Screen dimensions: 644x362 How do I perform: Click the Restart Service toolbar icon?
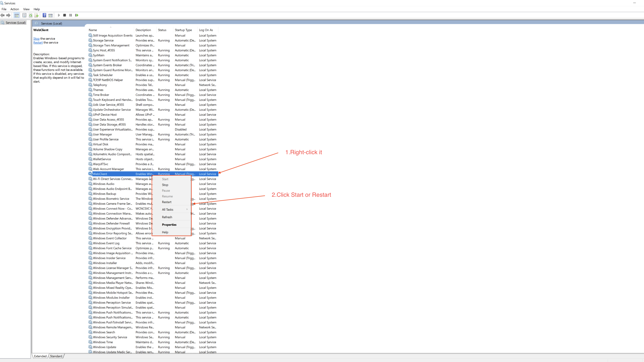point(77,15)
